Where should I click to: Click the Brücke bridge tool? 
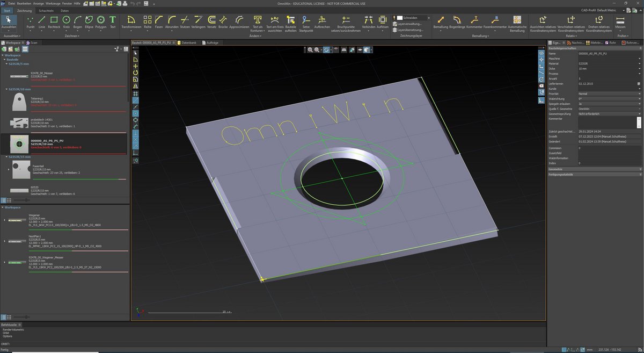[x=223, y=22]
